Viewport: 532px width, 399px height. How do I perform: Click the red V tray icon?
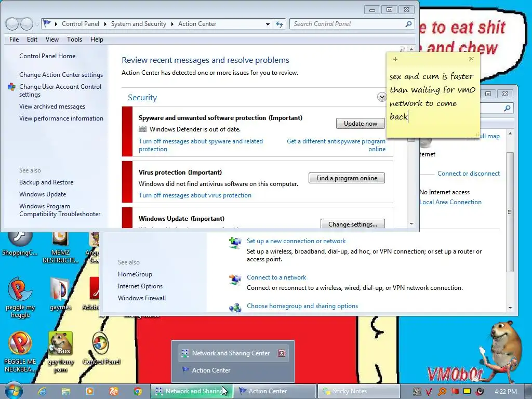coord(429,392)
